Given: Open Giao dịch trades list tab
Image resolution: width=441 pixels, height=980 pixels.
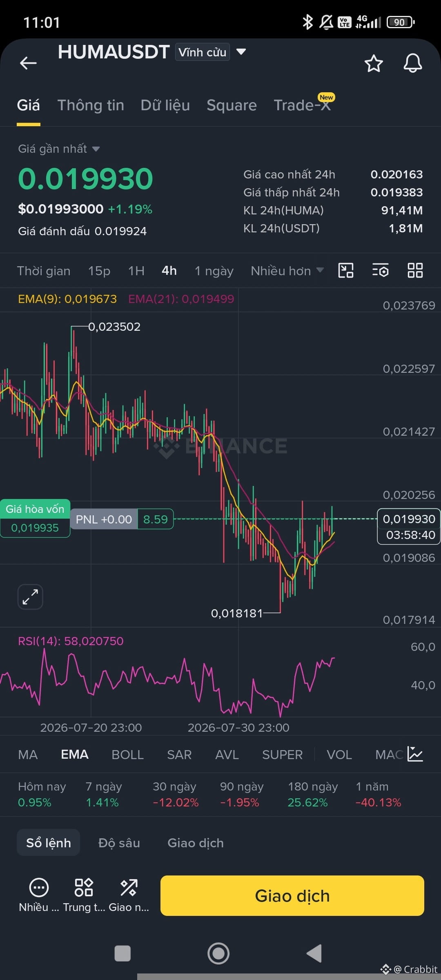Looking at the screenshot, I should (196, 843).
